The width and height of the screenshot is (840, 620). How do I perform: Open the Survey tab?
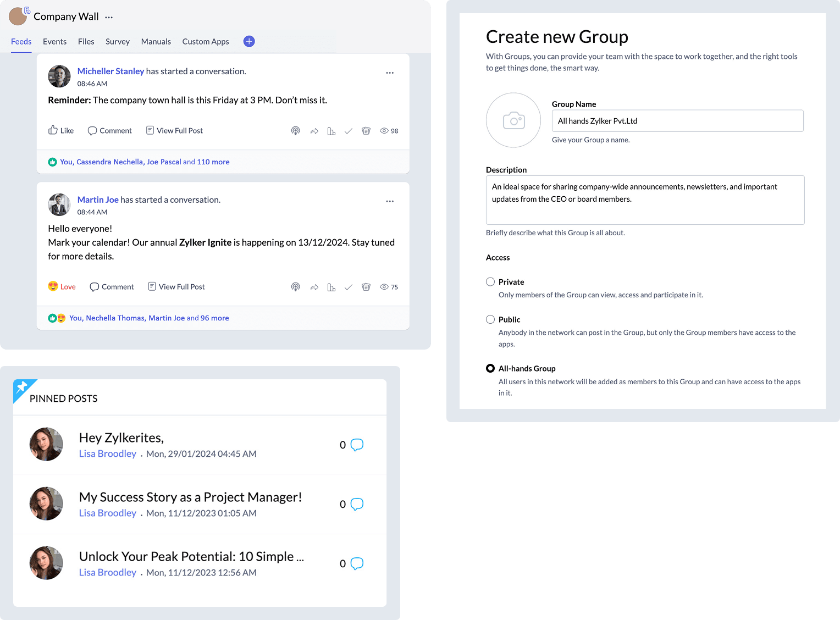(x=118, y=41)
